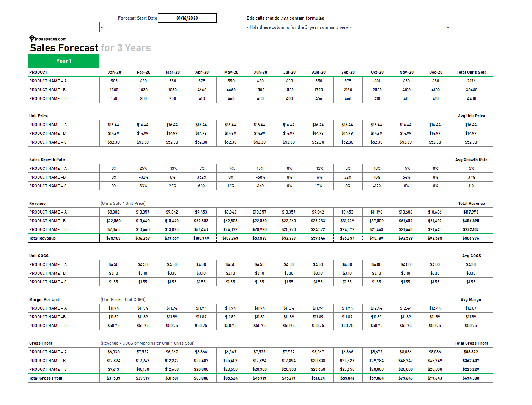532x405 pixels.
Task: Select Product A total revenue cell $117,973
Action: point(471,212)
